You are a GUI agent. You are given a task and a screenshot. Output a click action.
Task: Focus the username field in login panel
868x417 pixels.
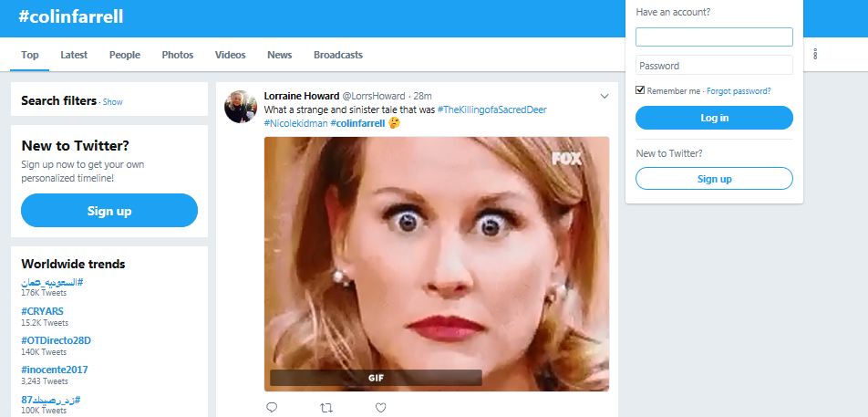714,37
